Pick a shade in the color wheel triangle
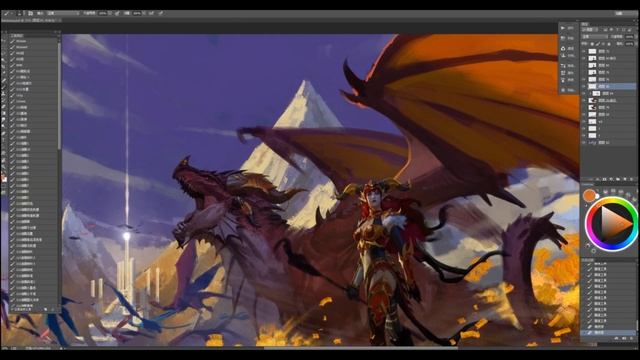The height and width of the screenshot is (360, 640). click(x=614, y=223)
